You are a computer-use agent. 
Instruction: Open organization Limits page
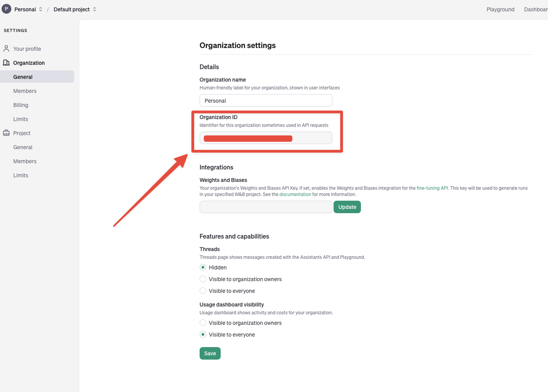(x=21, y=119)
